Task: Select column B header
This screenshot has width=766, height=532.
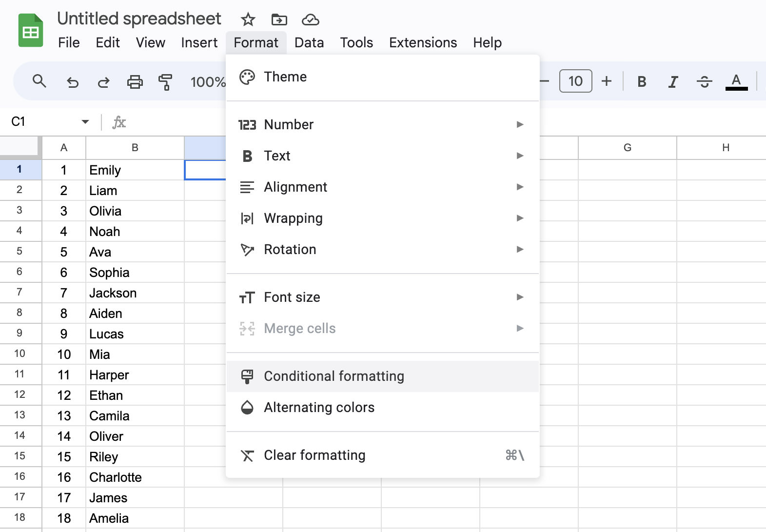Action: 135,148
